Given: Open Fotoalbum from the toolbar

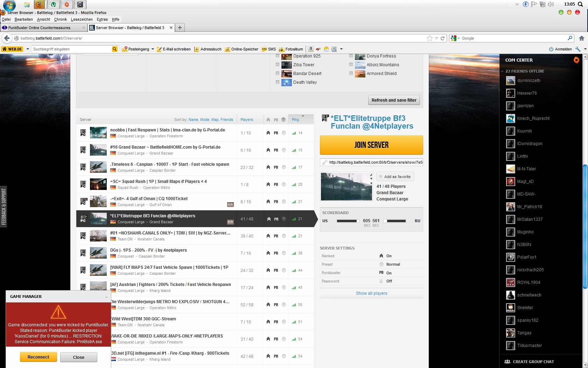Looking at the screenshot, I should 291,49.
